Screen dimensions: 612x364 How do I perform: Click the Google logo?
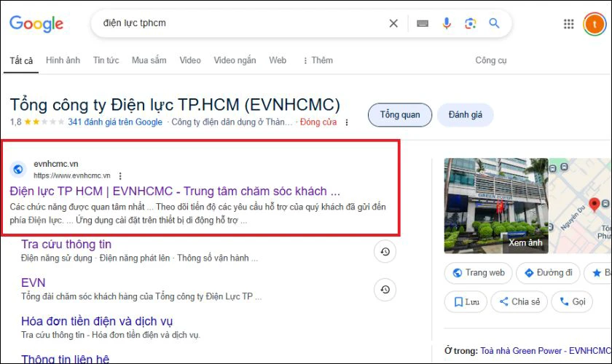pos(36,24)
